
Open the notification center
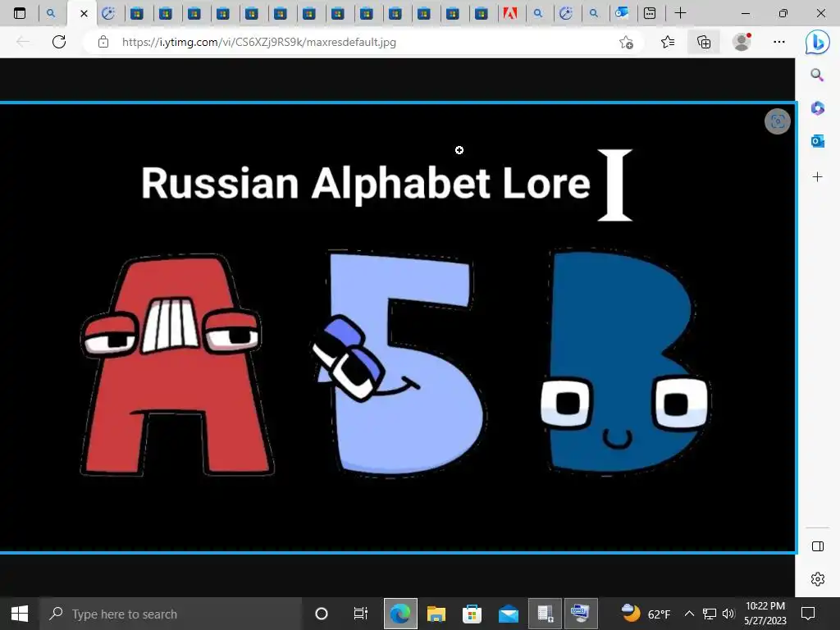coord(808,614)
